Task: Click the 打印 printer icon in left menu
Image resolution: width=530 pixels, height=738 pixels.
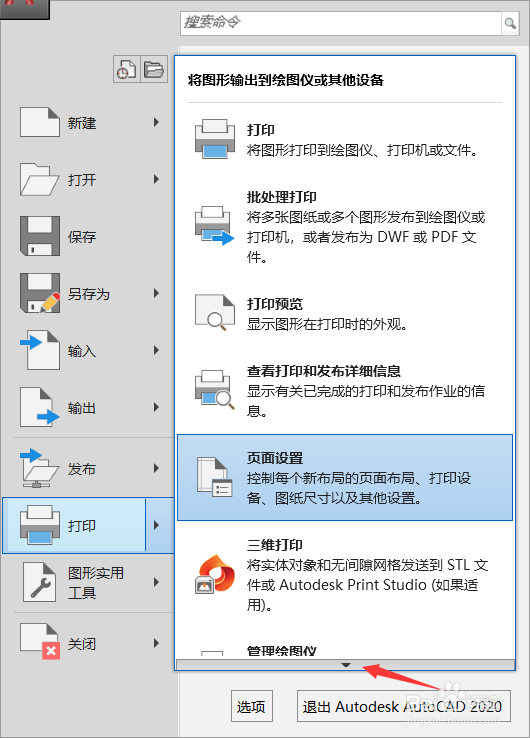Action: (40, 525)
